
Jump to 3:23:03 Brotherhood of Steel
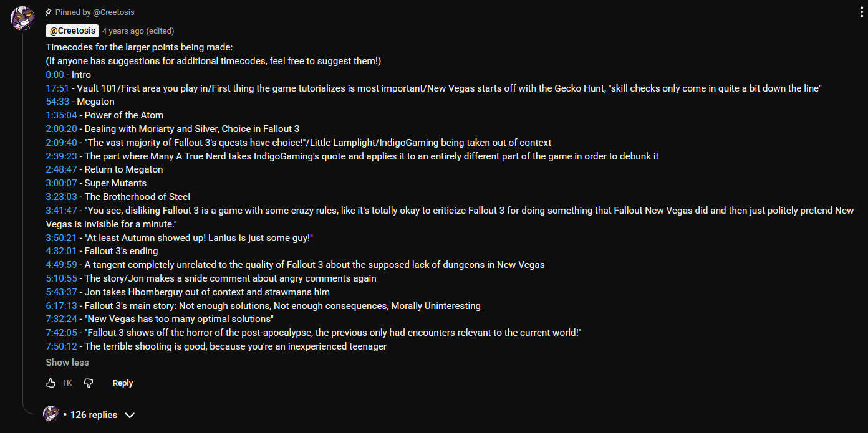(61, 197)
